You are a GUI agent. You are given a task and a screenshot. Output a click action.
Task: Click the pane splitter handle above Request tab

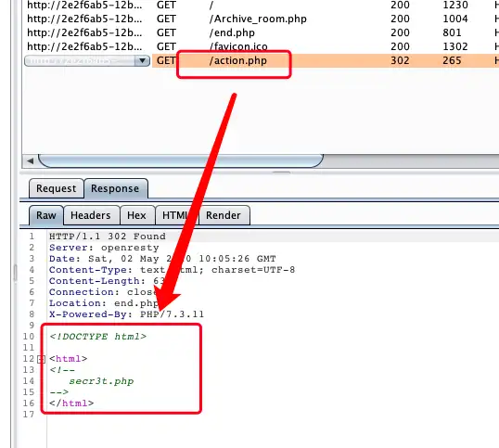(x=281, y=173)
